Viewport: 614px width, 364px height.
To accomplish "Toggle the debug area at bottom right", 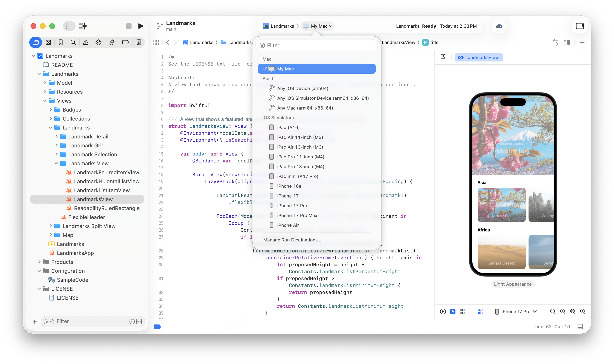I will (580, 327).
